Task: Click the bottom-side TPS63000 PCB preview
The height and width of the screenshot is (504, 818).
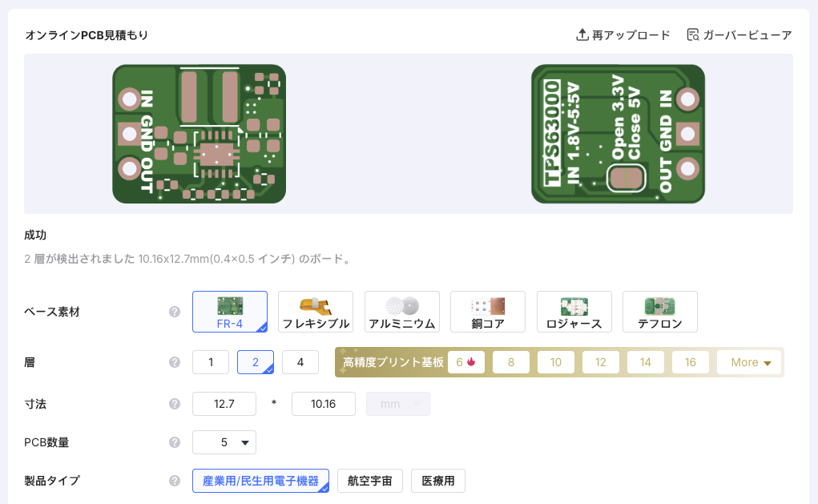Action: pos(618,134)
